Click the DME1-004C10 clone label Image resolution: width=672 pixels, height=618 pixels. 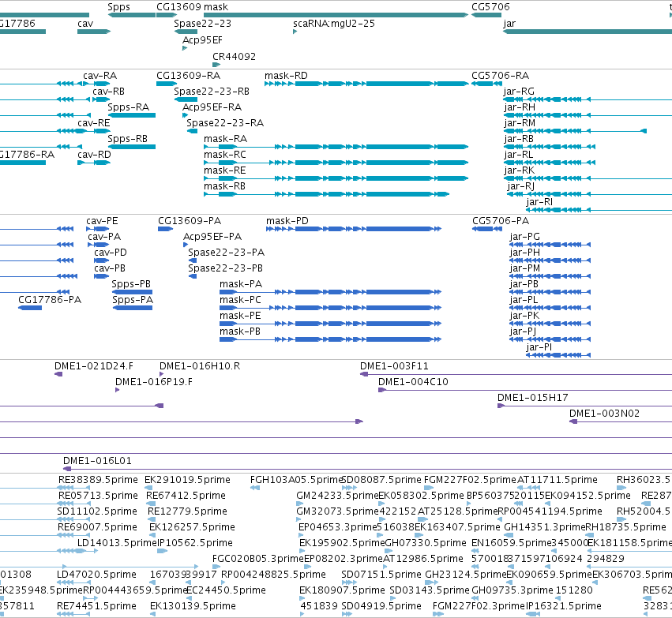[413, 382]
